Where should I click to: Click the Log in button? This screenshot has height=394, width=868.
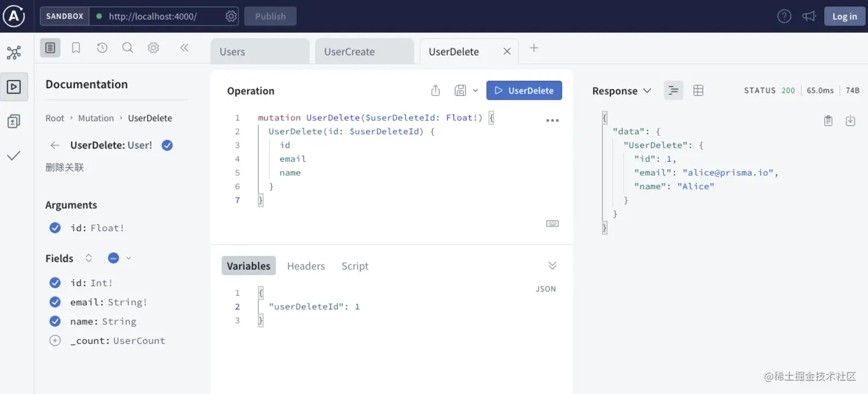coord(844,16)
